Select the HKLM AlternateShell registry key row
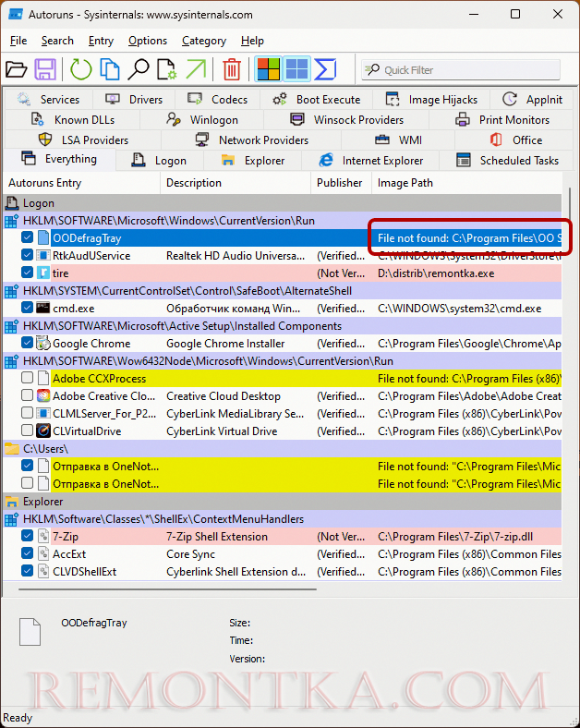The height and width of the screenshot is (728, 580). click(x=282, y=291)
